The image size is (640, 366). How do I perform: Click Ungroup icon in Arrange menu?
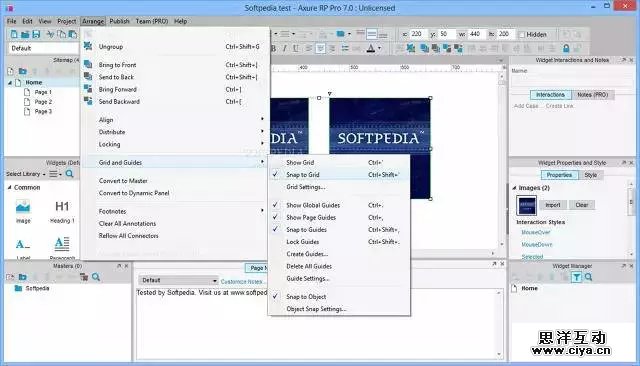[x=88, y=46]
